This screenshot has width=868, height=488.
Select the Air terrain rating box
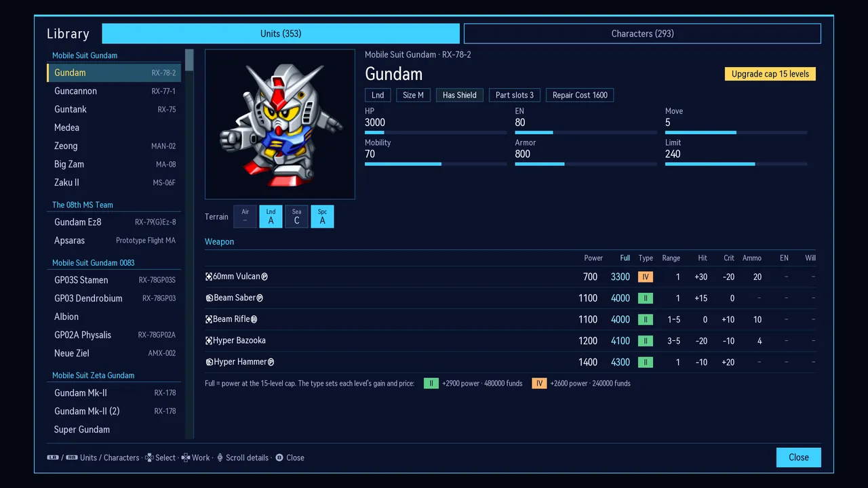tap(245, 217)
